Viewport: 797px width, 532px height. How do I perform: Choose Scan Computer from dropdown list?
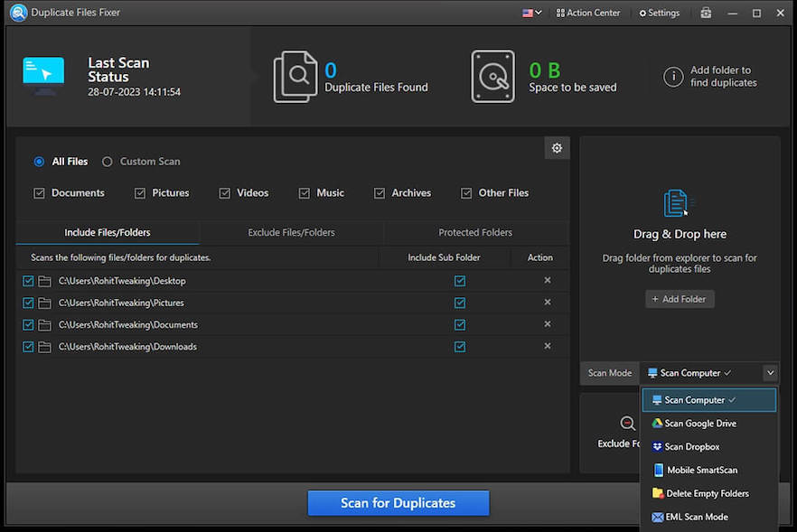(709, 400)
